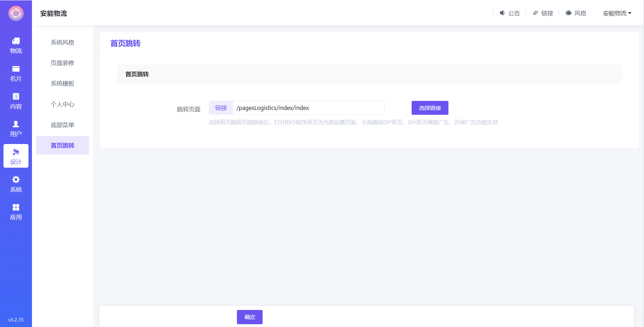Open the 物流 logistics truck icon
This screenshot has width=644, height=327.
[16, 41]
